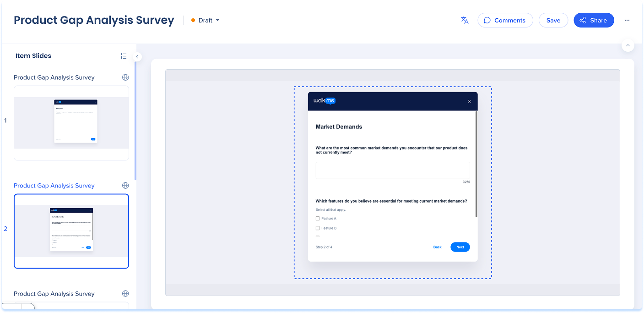Go Back in the survey preview
Image resolution: width=644 pixels, height=313 pixels.
click(x=437, y=247)
